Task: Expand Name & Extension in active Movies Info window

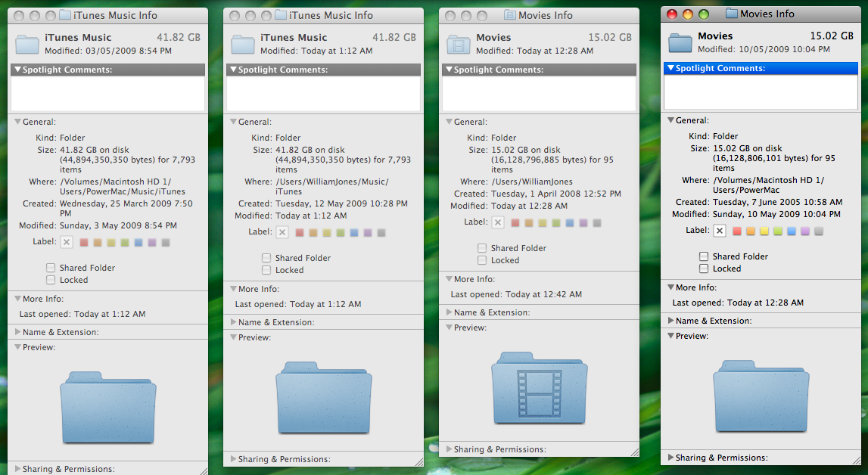Action: [671, 321]
